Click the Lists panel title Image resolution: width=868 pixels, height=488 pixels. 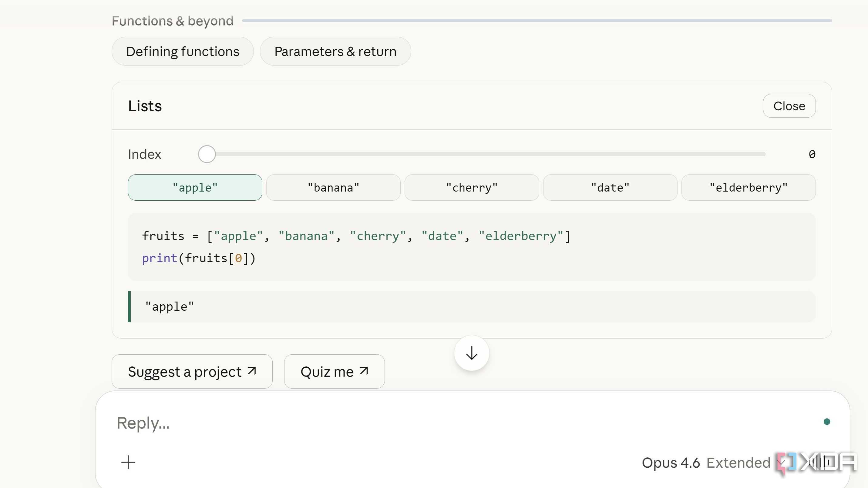click(145, 106)
